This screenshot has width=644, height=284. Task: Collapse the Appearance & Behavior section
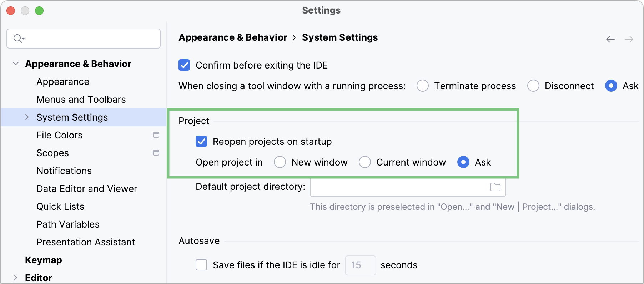16,64
